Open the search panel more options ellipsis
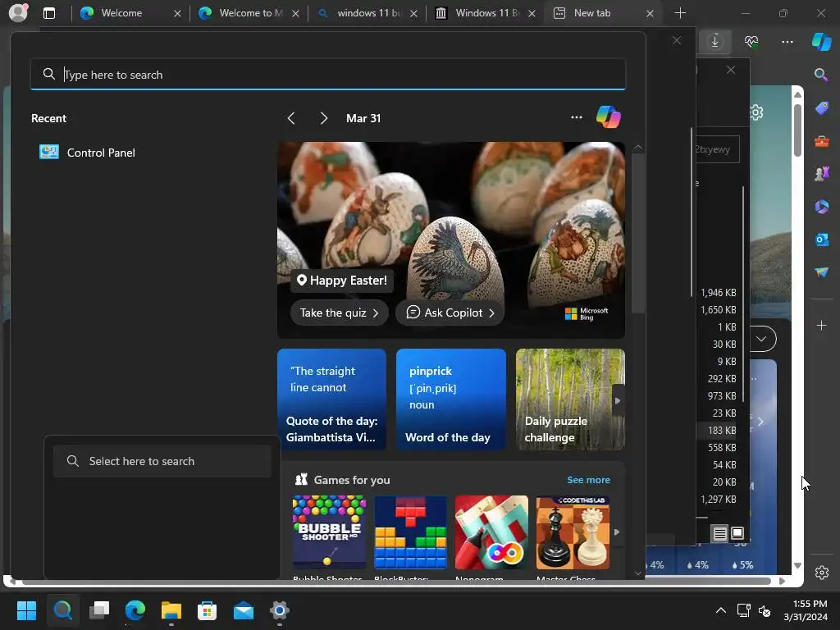Screen dimensions: 840x630 [577, 117]
